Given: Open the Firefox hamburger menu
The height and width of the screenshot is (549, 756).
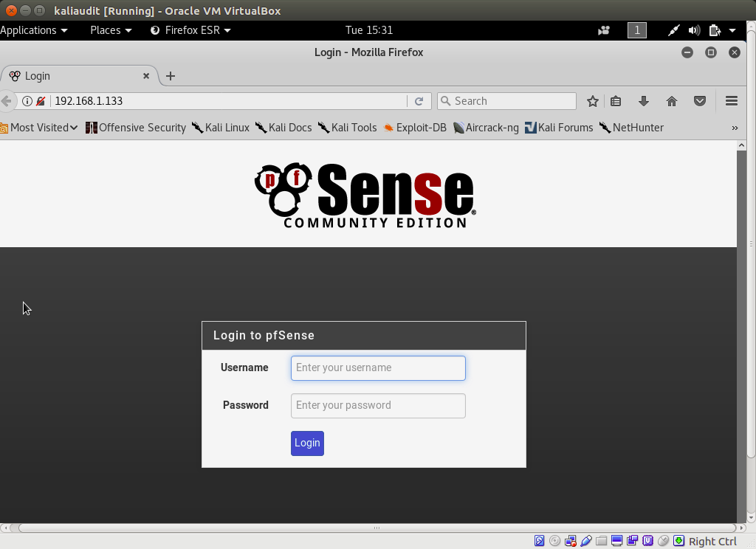Looking at the screenshot, I should 732,101.
